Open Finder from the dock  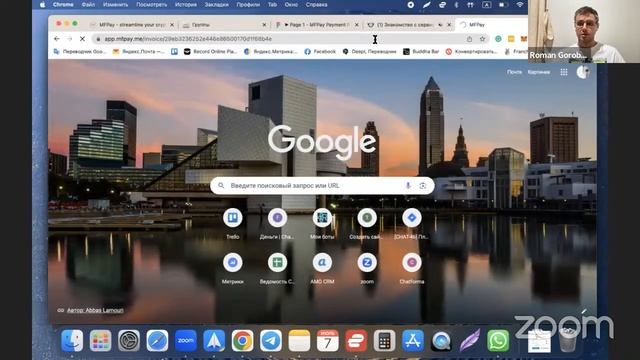coord(72,340)
